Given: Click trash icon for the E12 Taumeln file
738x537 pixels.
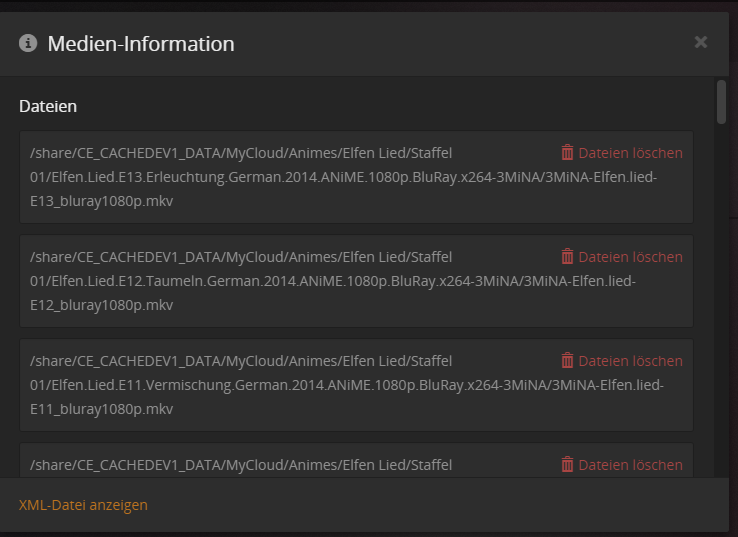Looking at the screenshot, I should point(567,257).
